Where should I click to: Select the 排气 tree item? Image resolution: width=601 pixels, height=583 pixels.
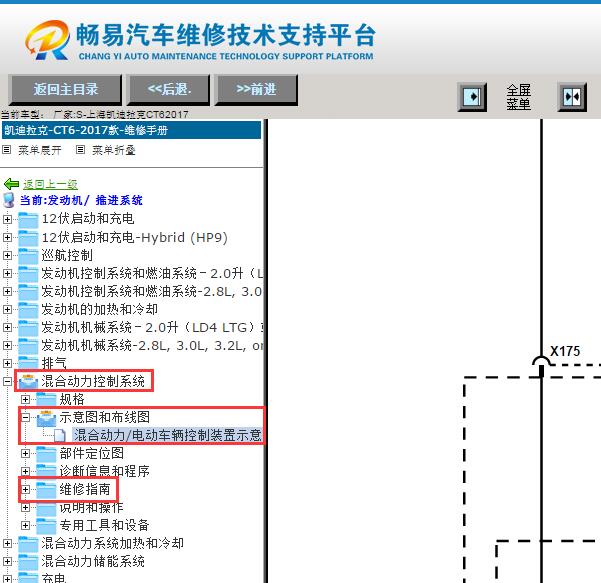pos(54,363)
